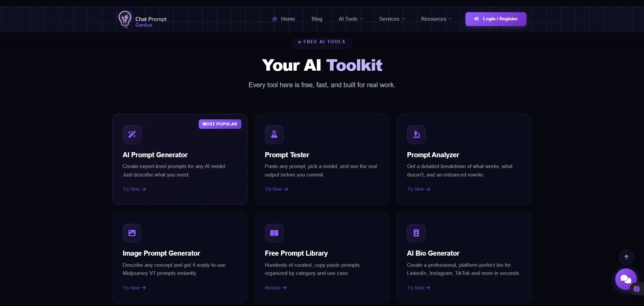Screen dimensions: 644x306
Task: Click the scroll-to-top arrow button
Action: (x=626, y=257)
